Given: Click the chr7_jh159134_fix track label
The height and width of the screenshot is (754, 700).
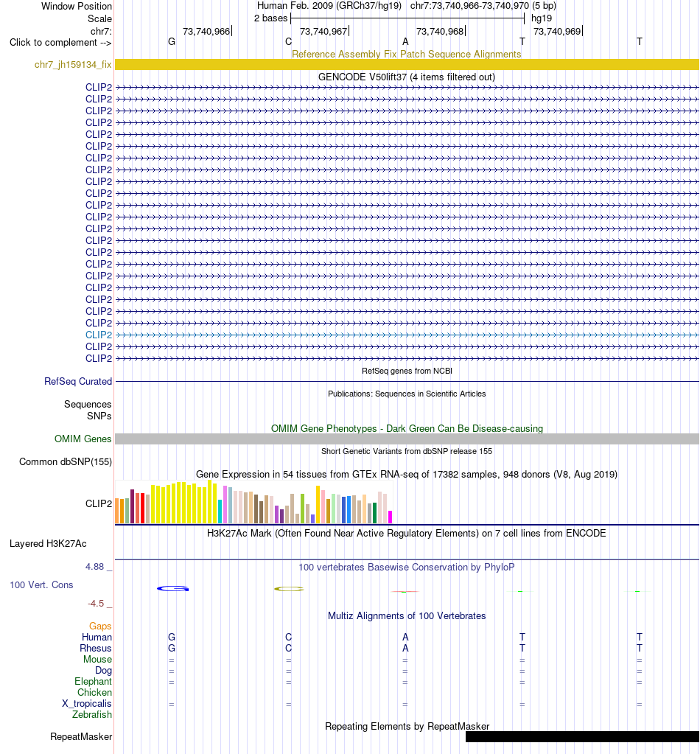Looking at the screenshot, I should [x=73, y=64].
